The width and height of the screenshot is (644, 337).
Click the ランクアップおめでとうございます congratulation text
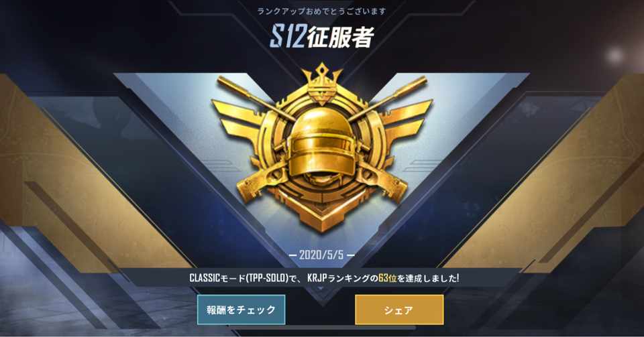pos(321,11)
